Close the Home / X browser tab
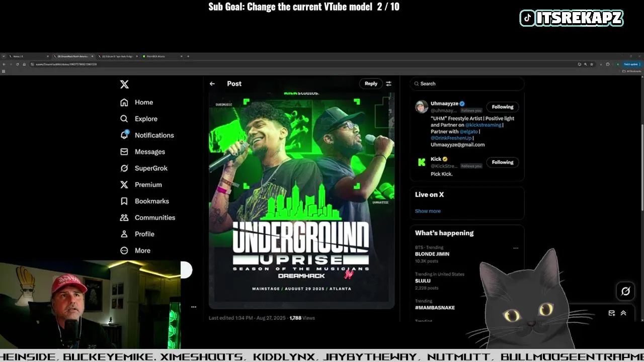Viewport: 644px width, 362px height. 48,56
